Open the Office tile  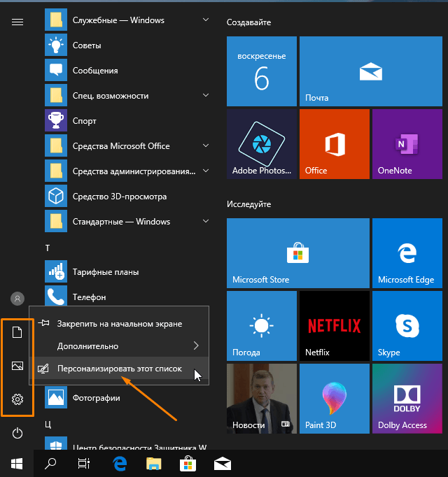pyautogui.click(x=335, y=144)
